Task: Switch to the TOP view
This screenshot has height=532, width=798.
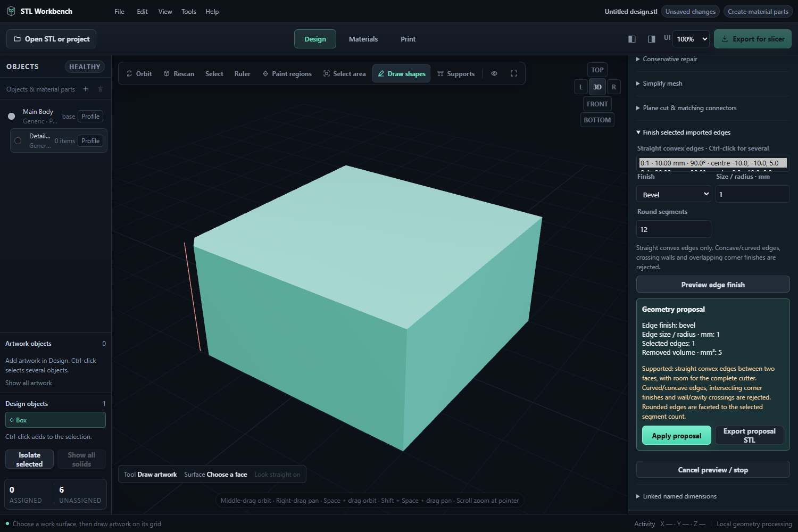Action: (597, 70)
